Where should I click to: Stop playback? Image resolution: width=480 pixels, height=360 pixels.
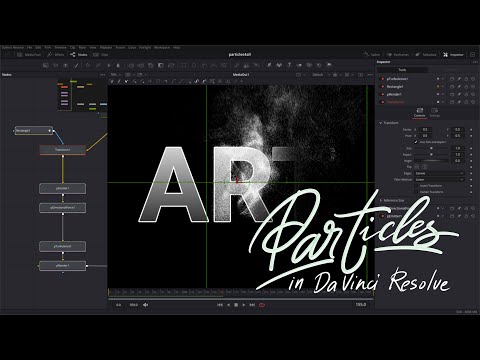point(236,305)
